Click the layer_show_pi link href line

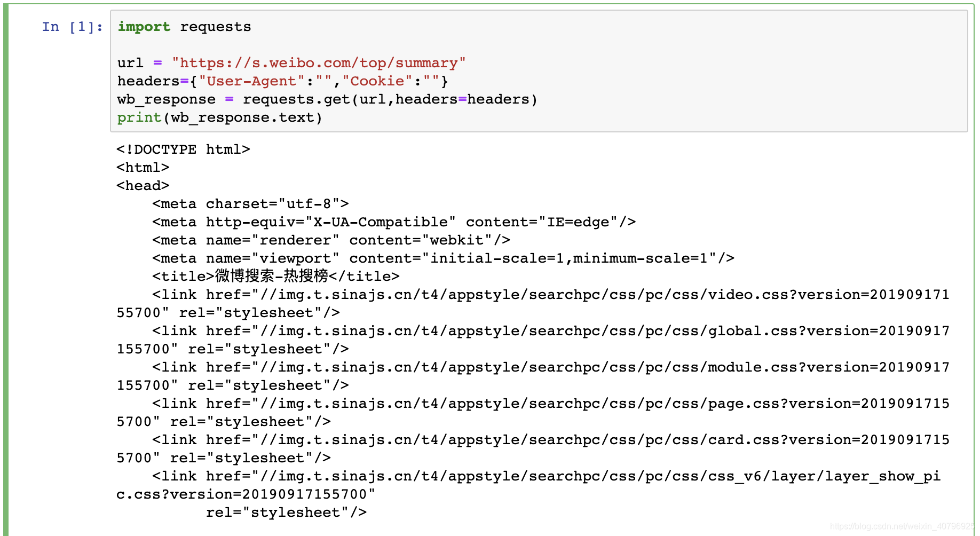tap(547, 476)
